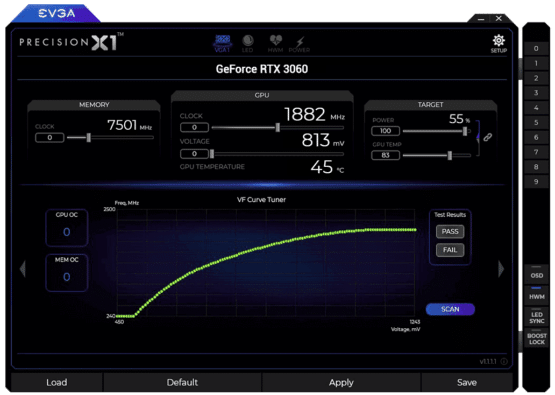Image resolution: width=555 pixels, height=395 pixels.
Task: Click the GPU voltage slider handle
Action: (x=212, y=154)
